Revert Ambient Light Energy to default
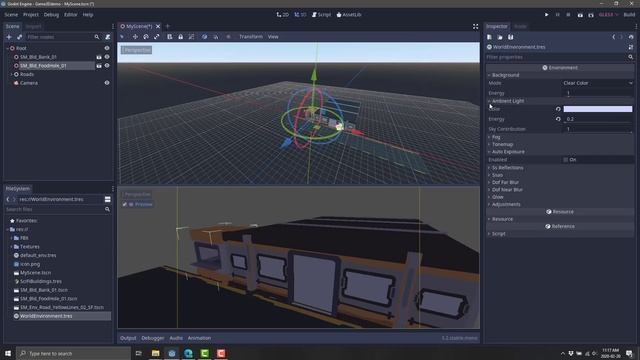The width and height of the screenshot is (640, 360). pos(558,119)
